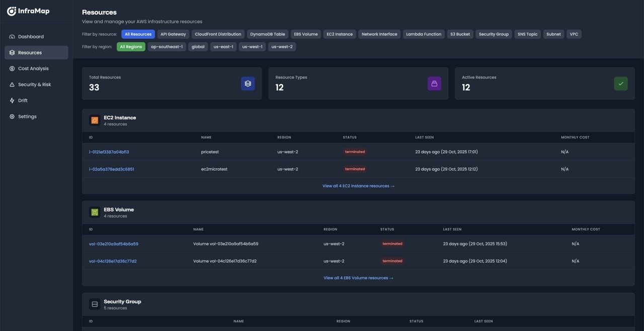Open volume vol-04c126e17d36c77d2 link
The height and width of the screenshot is (331, 644).
pyautogui.click(x=113, y=261)
